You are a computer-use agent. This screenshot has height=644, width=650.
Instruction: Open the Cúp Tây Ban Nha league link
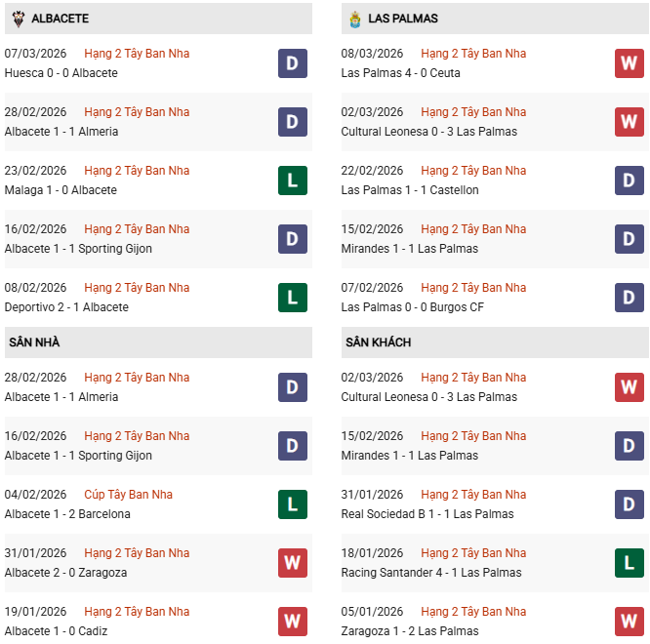point(128,495)
